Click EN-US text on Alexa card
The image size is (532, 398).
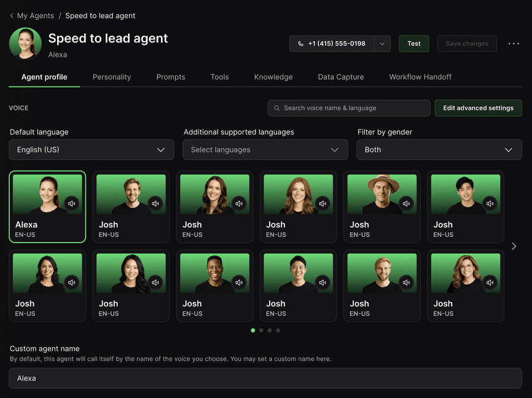click(x=25, y=235)
